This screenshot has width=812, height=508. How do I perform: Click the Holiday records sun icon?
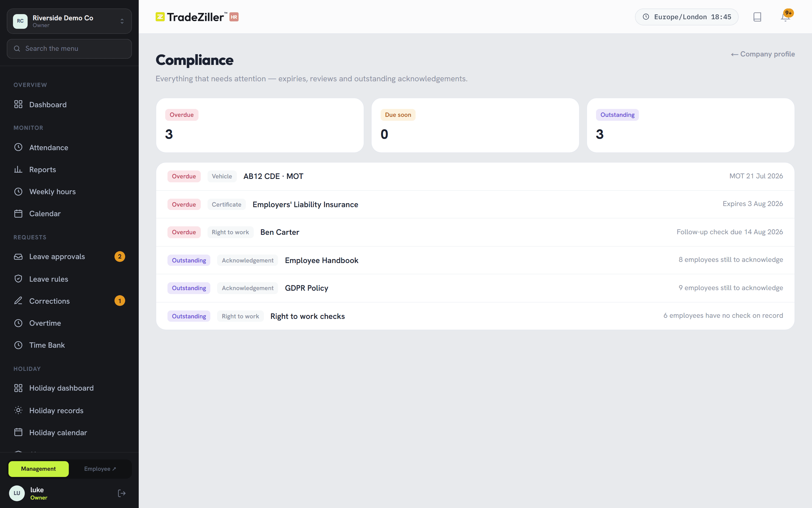[18, 410]
